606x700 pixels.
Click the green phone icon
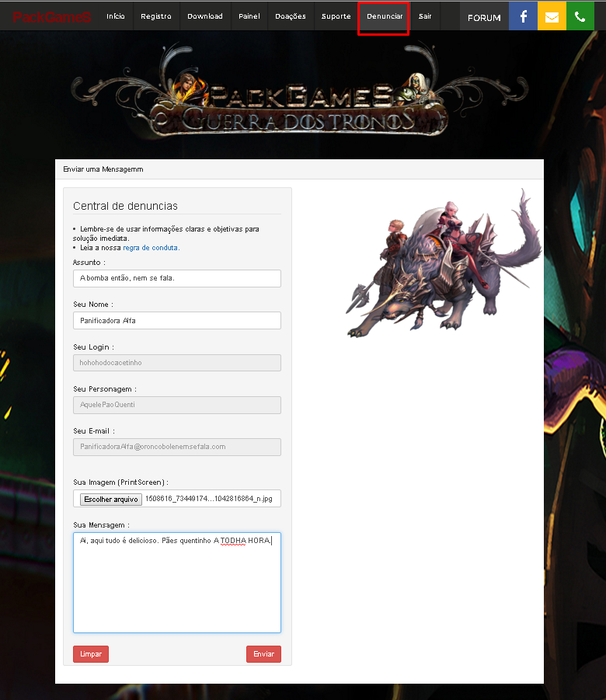(580, 16)
